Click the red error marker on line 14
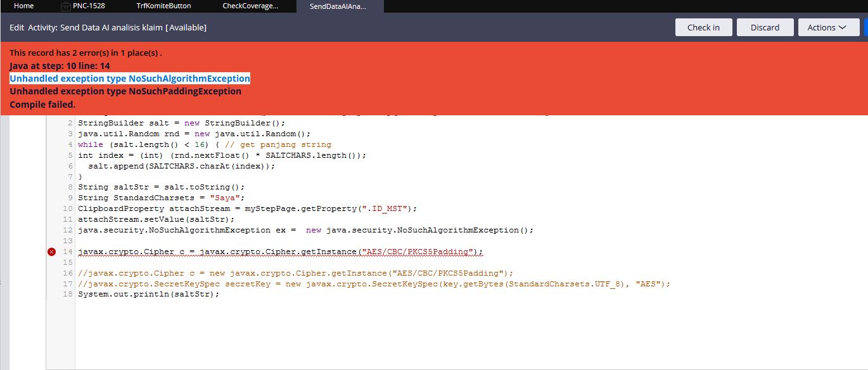The width and height of the screenshot is (868, 370). [x=52, y=252]
